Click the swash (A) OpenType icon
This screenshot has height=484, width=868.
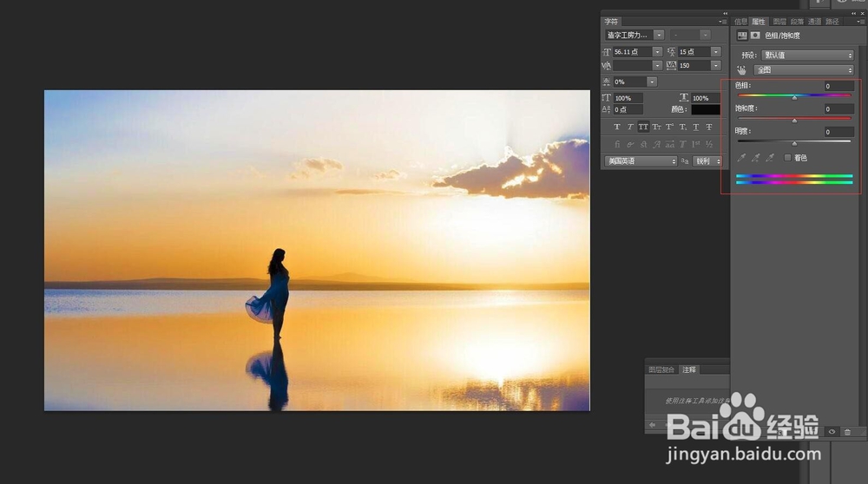(x=656, y=144)
